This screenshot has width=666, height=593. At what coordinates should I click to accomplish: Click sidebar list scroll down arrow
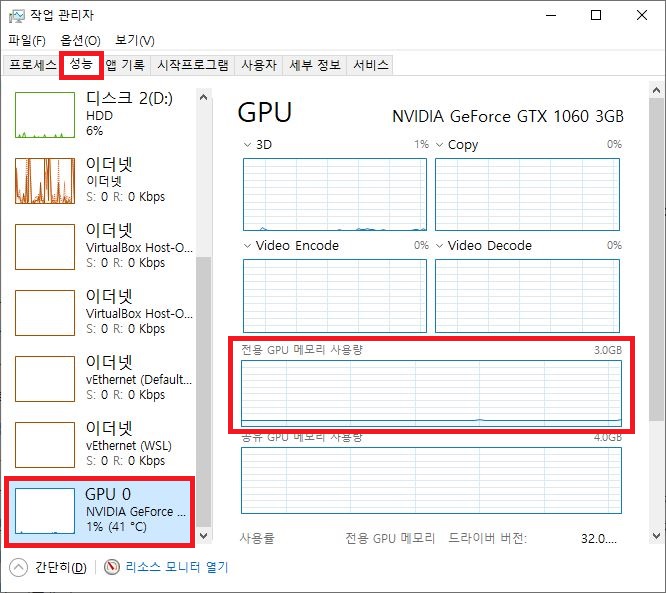pyautogui.click(x=203, y=535)
